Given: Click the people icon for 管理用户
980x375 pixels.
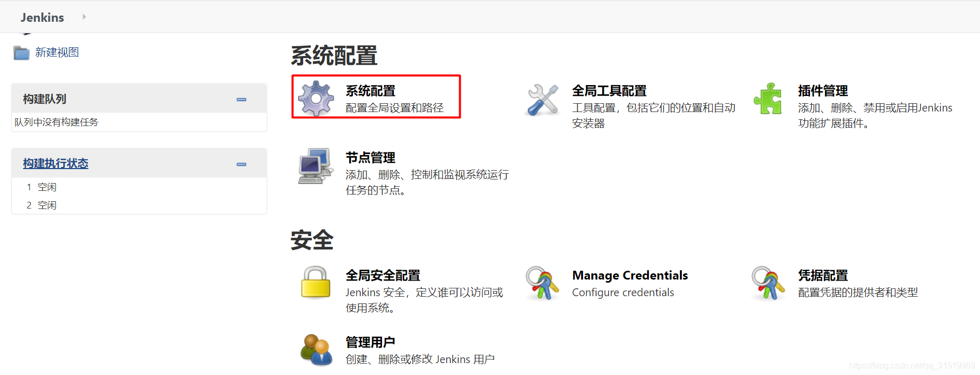Looking at the screenshot, I should 316,350.
